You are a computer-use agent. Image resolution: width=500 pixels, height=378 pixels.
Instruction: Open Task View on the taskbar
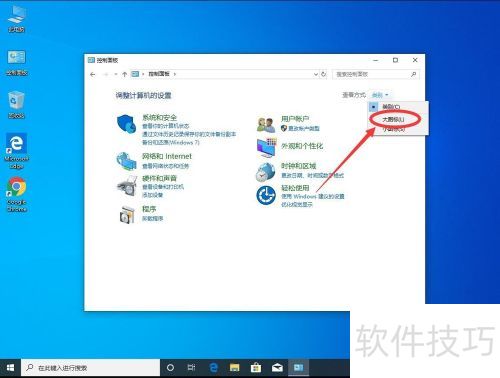[x=191, y=368]
